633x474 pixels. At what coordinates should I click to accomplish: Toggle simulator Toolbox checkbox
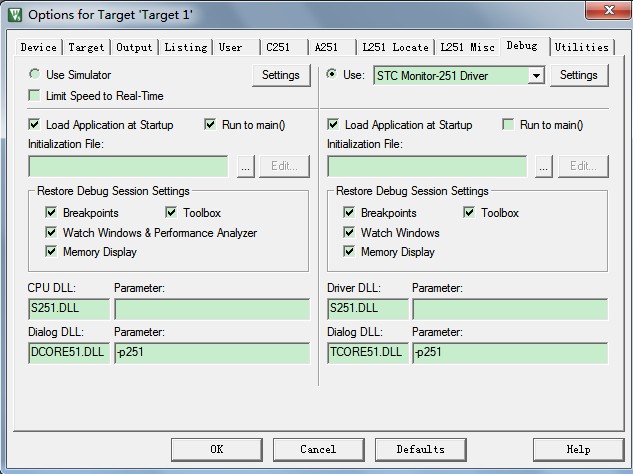(x=171, y=212)
